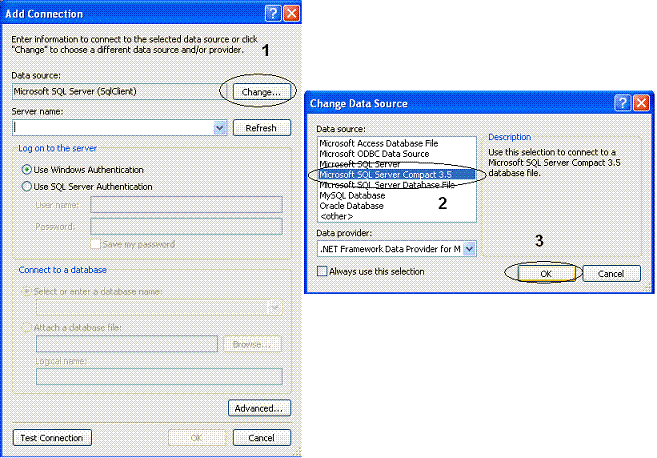Select Microsoft Access Database File in list
The width and height of the screenshot is (657, 458).
pyautogui.click(x=378, y=143)
